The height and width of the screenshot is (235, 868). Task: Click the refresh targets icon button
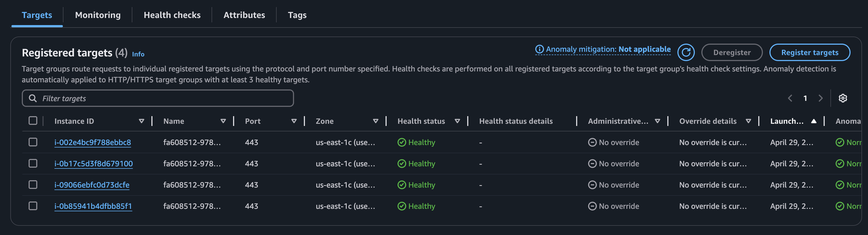(x=686, y=52)
